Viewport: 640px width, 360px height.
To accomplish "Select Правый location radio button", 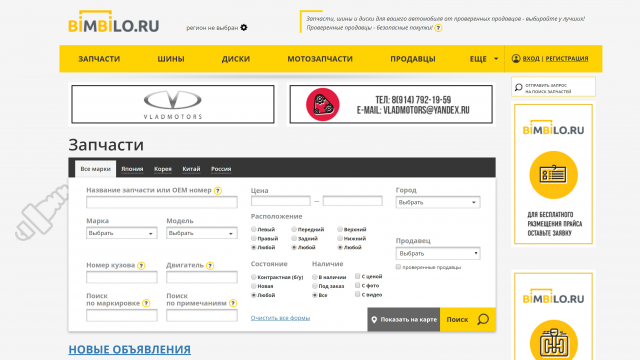I will coord(253,238).
